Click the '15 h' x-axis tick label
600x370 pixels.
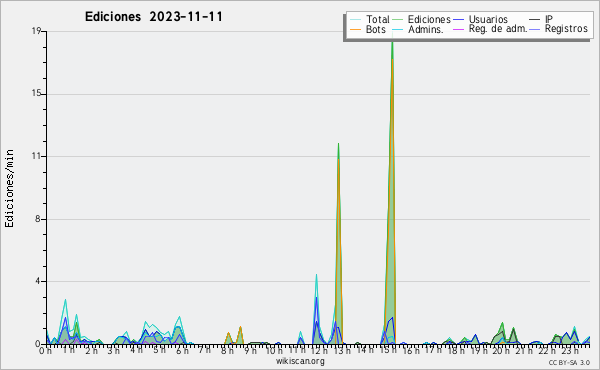pos(388,350)
